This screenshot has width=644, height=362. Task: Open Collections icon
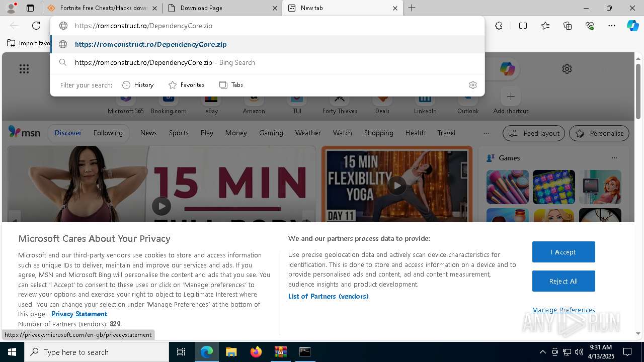point(568,26)
